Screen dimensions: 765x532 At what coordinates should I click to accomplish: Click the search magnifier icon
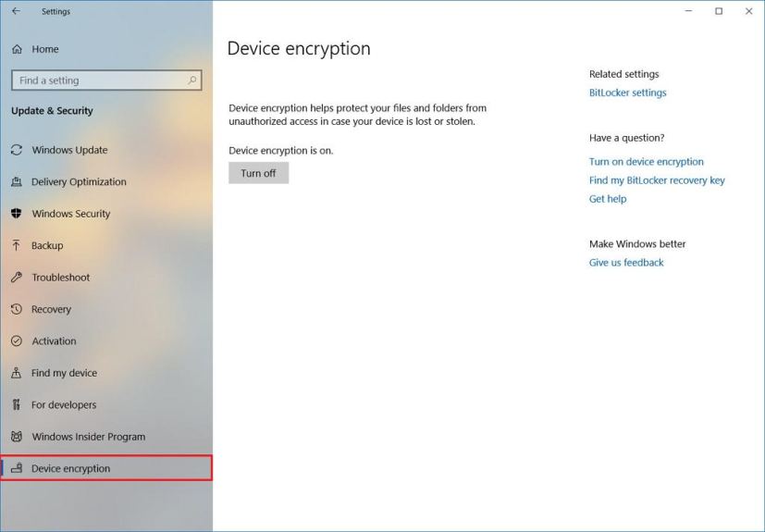[192, 80]
